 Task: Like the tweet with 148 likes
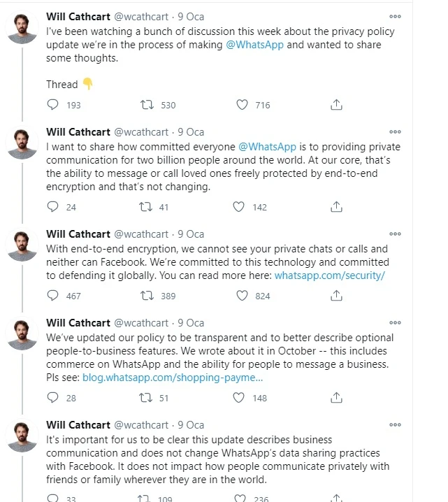(238, 398)
